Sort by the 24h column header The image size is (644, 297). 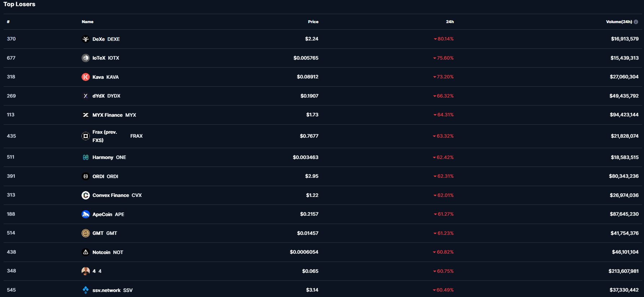click(x=450, y=22)
